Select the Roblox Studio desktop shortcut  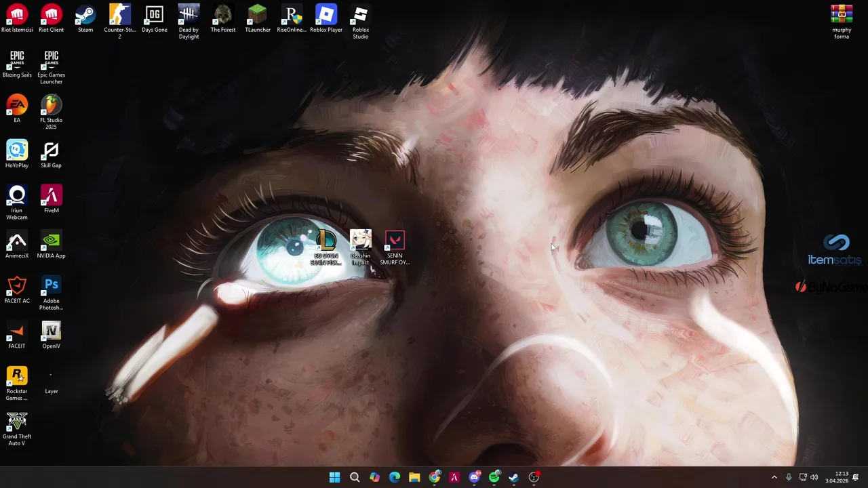(361, 22)
